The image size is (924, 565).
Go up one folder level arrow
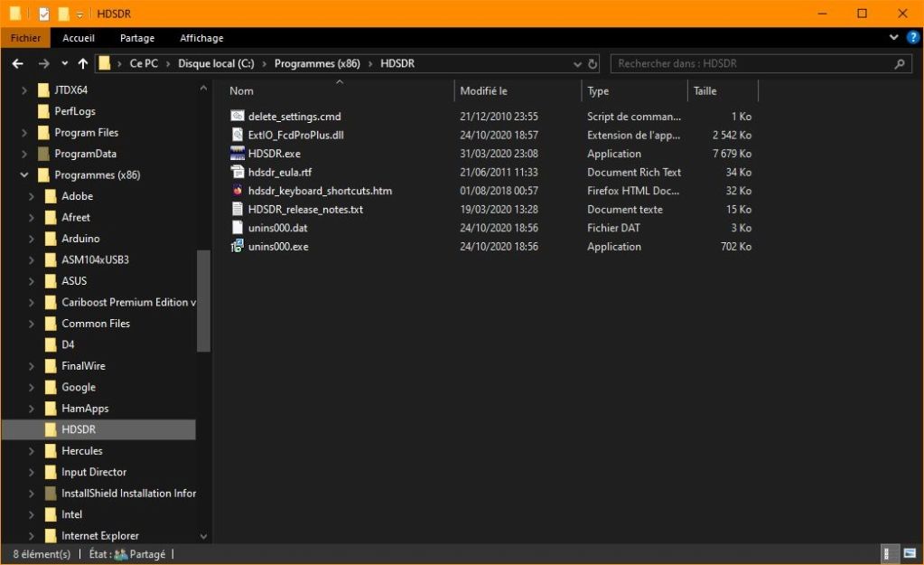tap(83, 64)
